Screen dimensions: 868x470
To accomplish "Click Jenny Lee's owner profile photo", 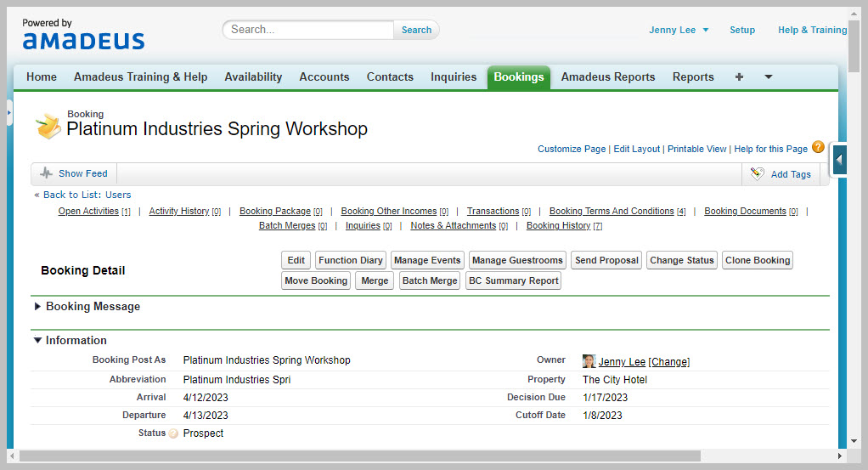I will (x=589, y=361).
